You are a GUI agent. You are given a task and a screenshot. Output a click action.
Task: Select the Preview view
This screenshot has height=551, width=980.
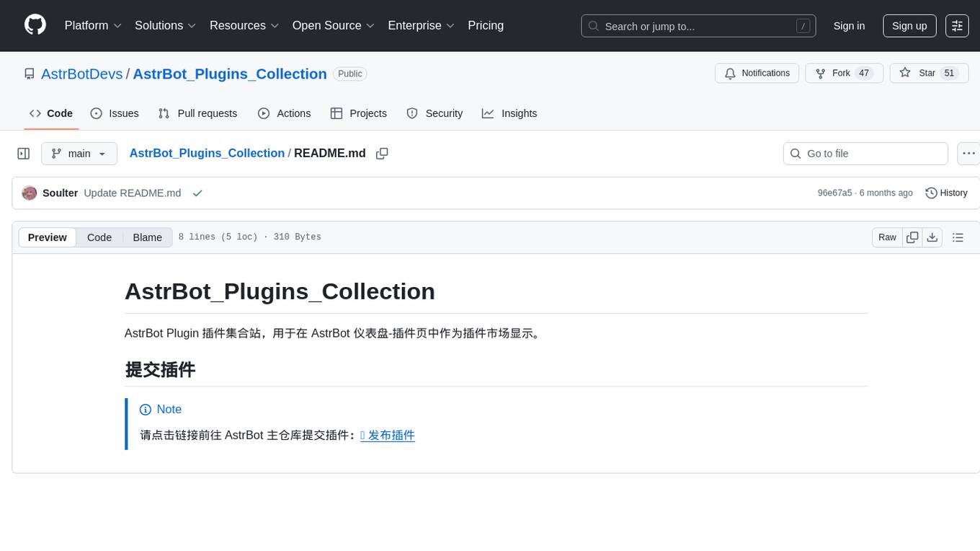pos(48,237)
